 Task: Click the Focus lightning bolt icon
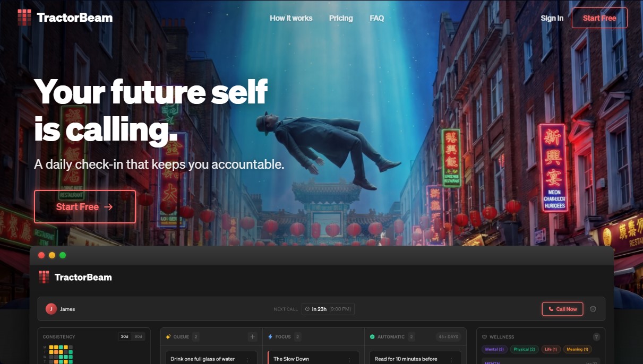(270, 336)
